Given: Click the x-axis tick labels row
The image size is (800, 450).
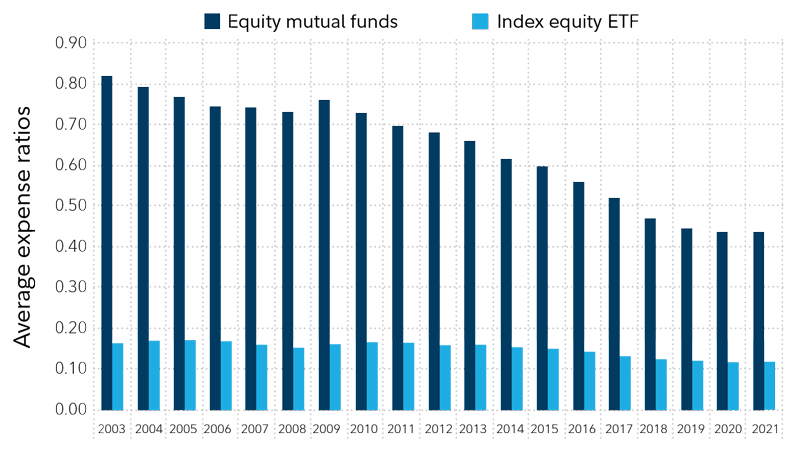Looking at the screenshot, I should click(440, 429).
